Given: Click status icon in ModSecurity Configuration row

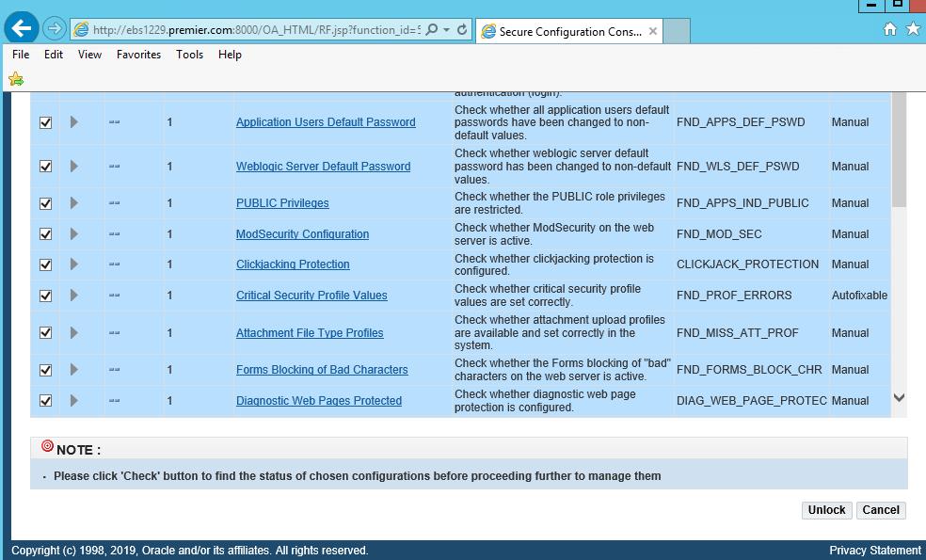Looking at the screenshot, I should click(x=114, y=234).
